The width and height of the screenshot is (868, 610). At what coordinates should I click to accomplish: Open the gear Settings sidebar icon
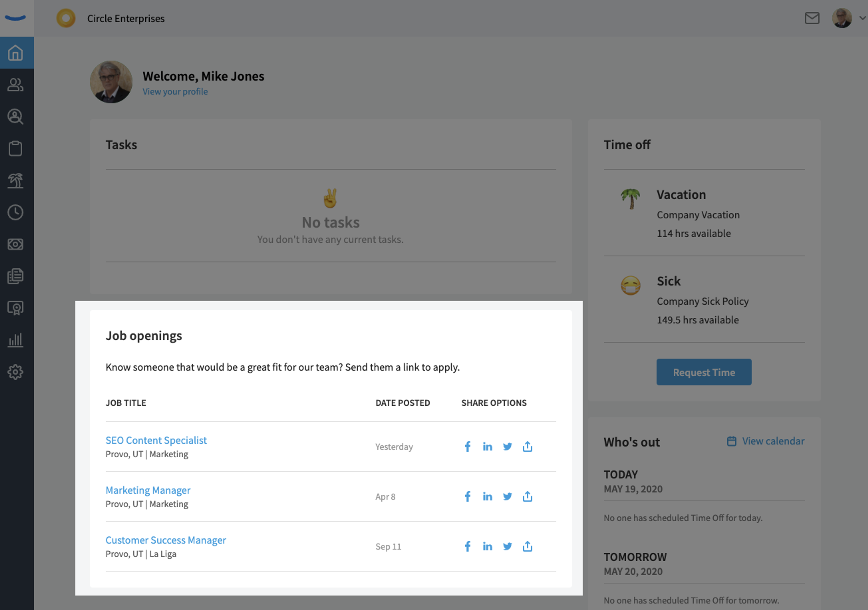click(16, 372)
